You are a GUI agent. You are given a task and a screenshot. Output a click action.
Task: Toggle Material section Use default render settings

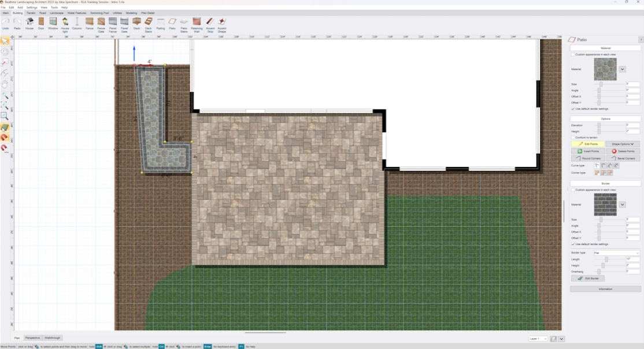[573, 109]
